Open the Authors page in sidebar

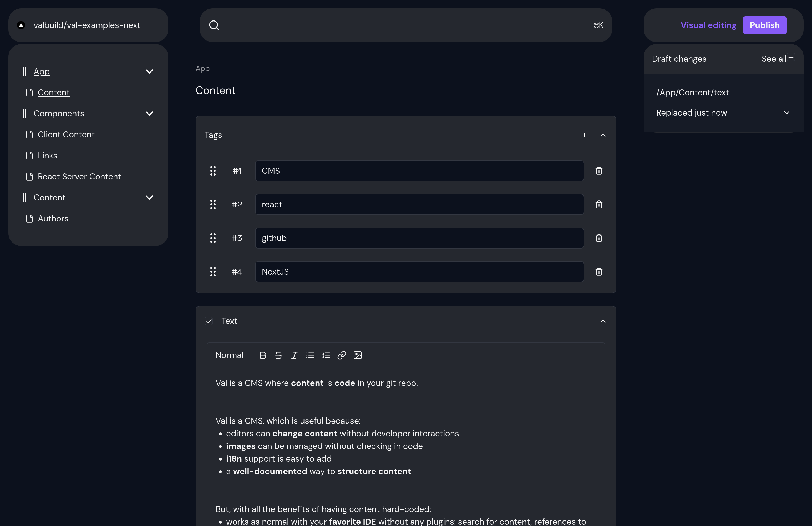(x=53, y=219)
